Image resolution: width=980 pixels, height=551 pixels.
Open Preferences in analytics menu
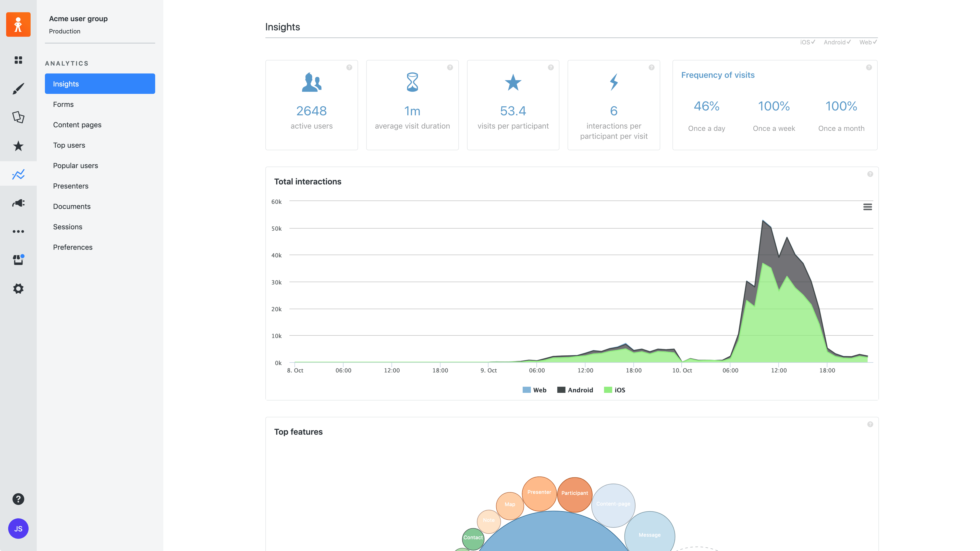pos(73,247)
